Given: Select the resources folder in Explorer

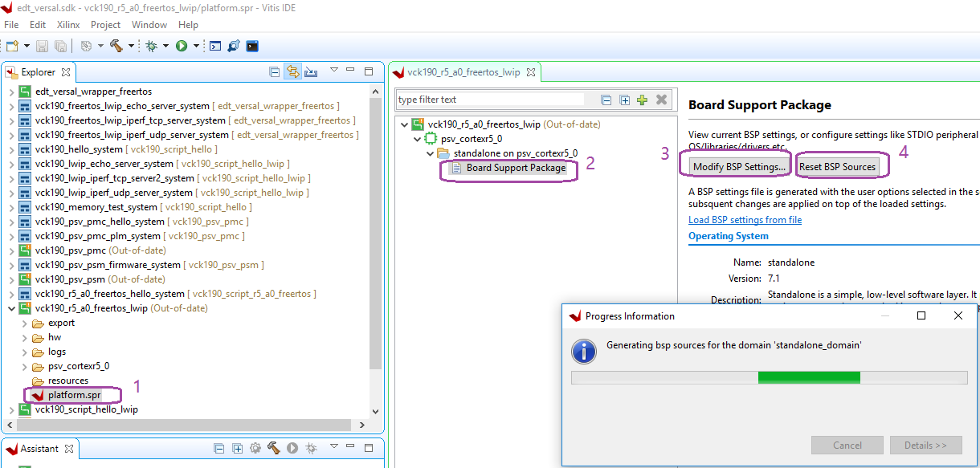Looking at the screenshot, I should pos(68,381).
